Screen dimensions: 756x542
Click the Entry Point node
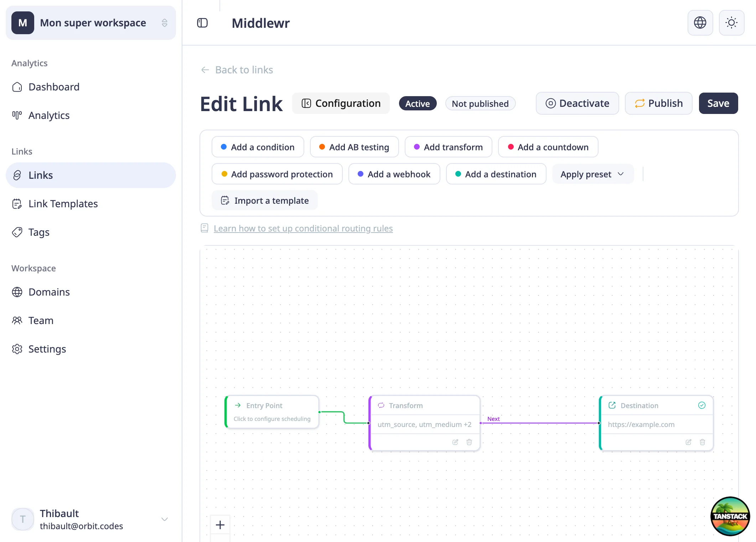272,412
